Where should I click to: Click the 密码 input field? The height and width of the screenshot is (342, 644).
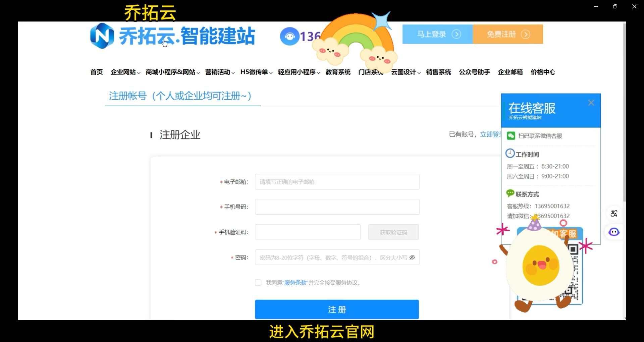[337, 258]
